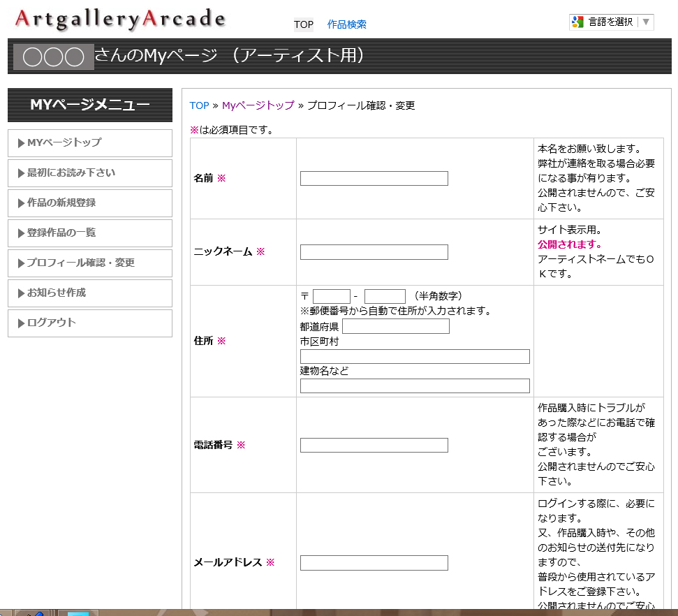Focus the メールアドレス input field

(374, 562)
